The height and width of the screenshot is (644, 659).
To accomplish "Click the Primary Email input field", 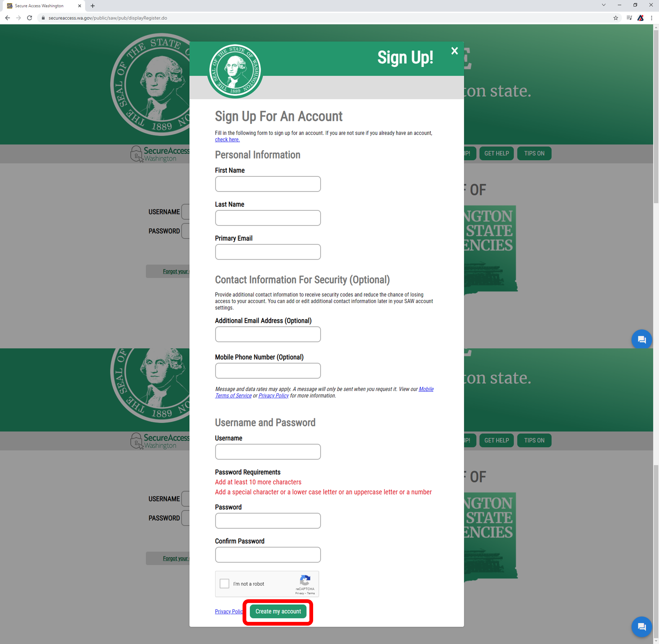I will click(x=268, y=252).
